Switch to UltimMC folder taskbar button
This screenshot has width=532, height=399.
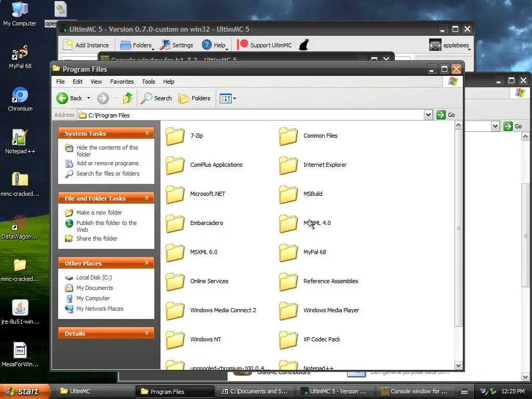95,392
